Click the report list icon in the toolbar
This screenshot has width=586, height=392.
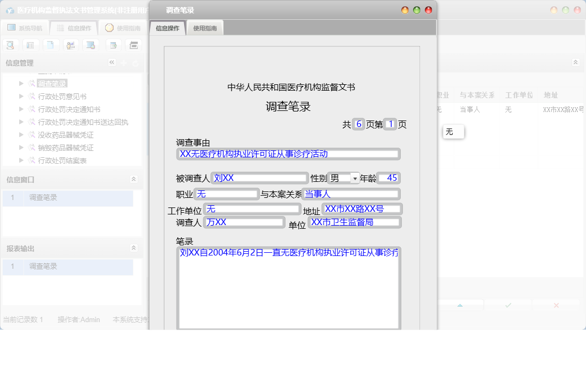[x=30, y=45]
